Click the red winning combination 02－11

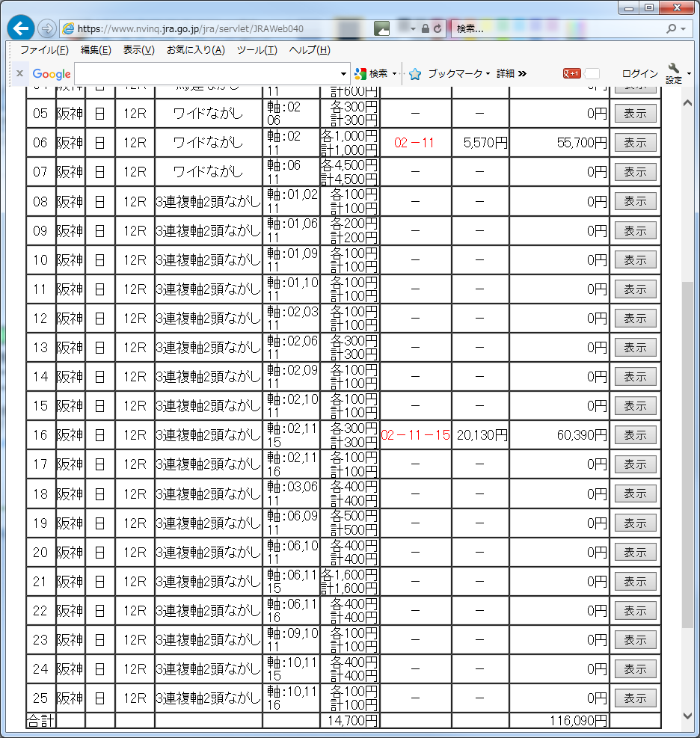[x=414, y=143]
